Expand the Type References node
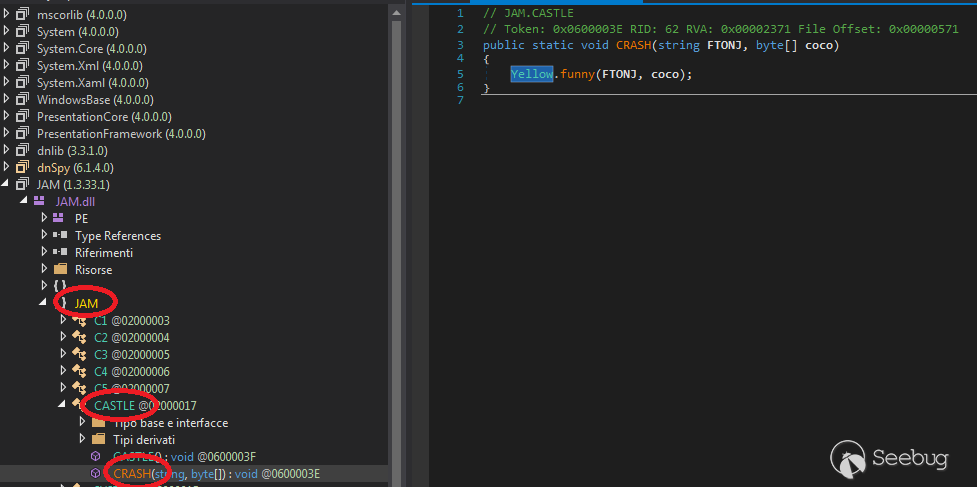Screen dimensions: 977x487 click(44, 235)
